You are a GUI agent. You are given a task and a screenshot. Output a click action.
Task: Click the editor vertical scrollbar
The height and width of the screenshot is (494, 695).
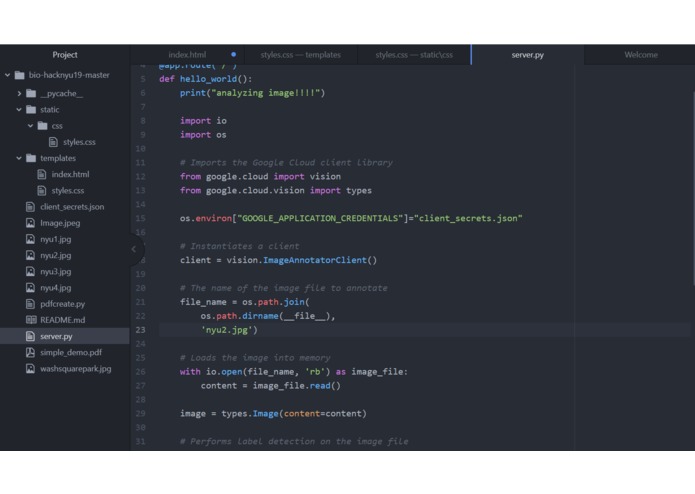[693, 188]
